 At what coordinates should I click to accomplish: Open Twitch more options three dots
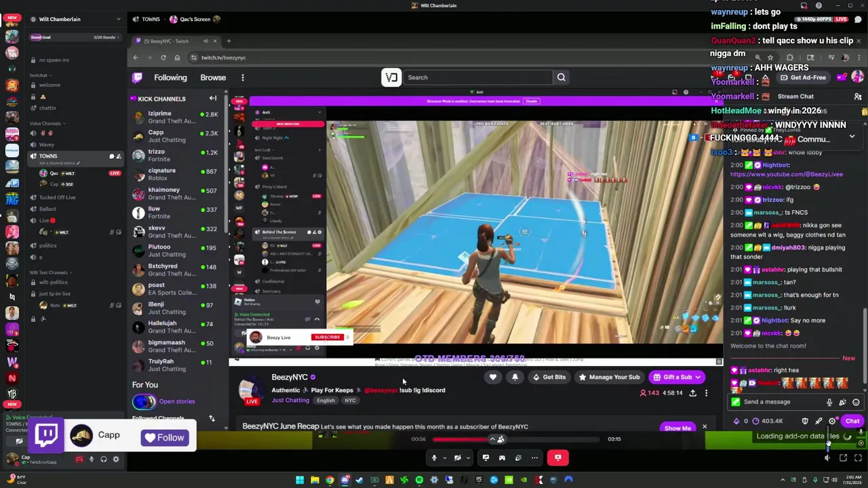pyautogui.click(x=243, y=77)
